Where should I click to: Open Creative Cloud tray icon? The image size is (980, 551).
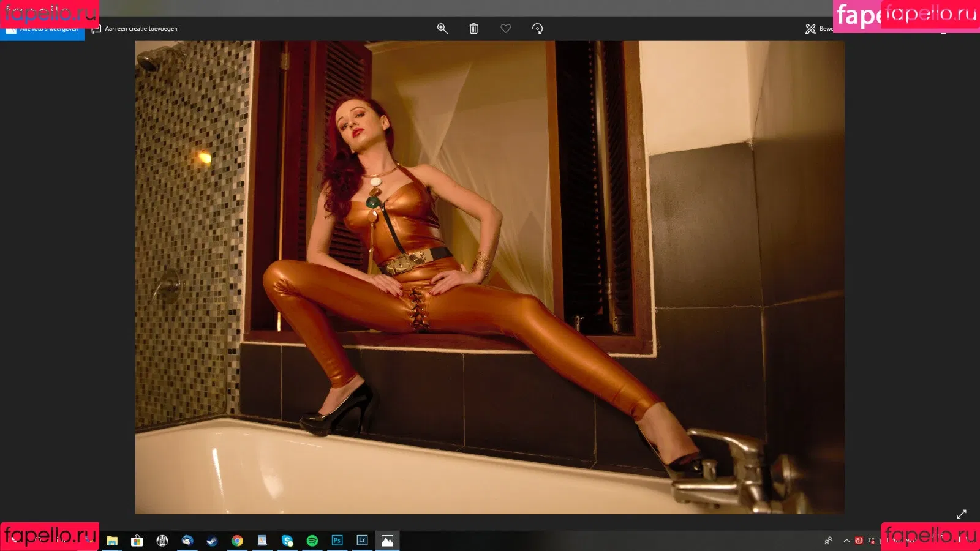(859, 541)
